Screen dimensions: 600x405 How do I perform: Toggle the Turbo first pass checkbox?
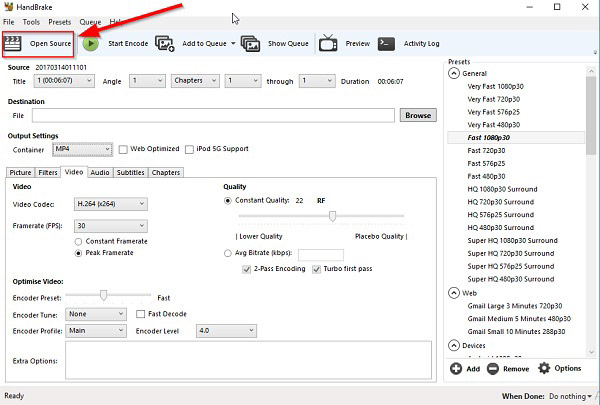tap(316, 269)
